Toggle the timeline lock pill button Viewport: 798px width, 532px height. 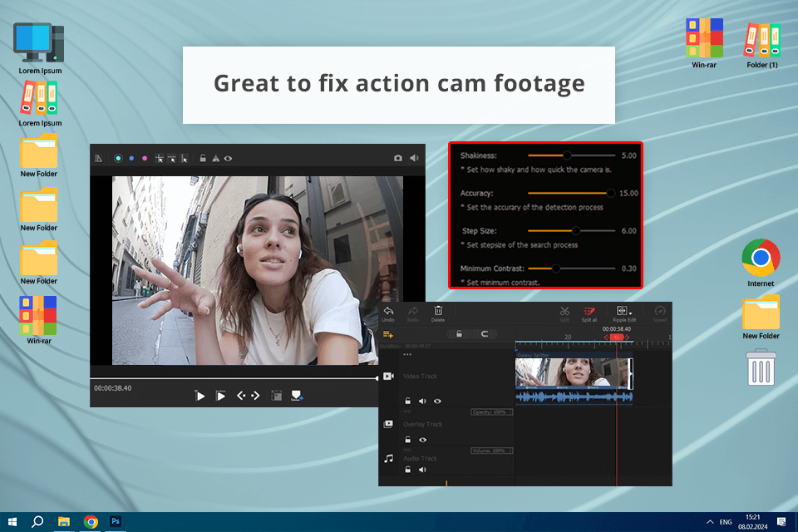pos(459,334)
